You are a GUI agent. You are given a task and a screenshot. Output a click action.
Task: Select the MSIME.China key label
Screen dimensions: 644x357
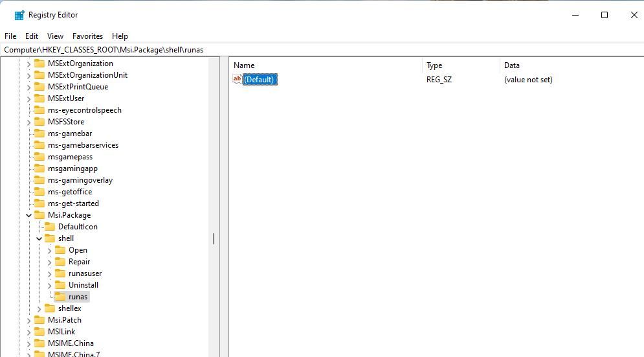click(x=71, y=343)
